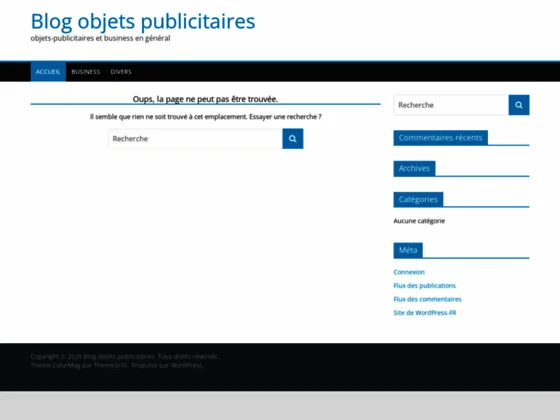
Task: Click the sidebar search magnifier button
Action: (x=519, y=105)
